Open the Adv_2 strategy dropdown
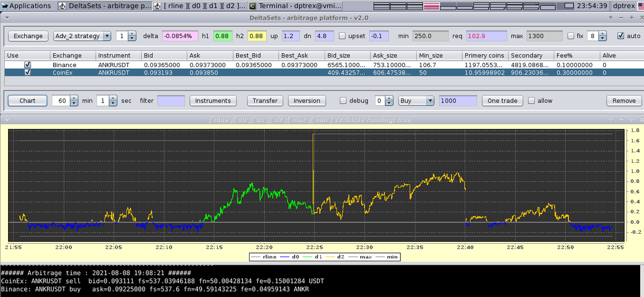This screenshot has height=297, width=644. [82, 36]
